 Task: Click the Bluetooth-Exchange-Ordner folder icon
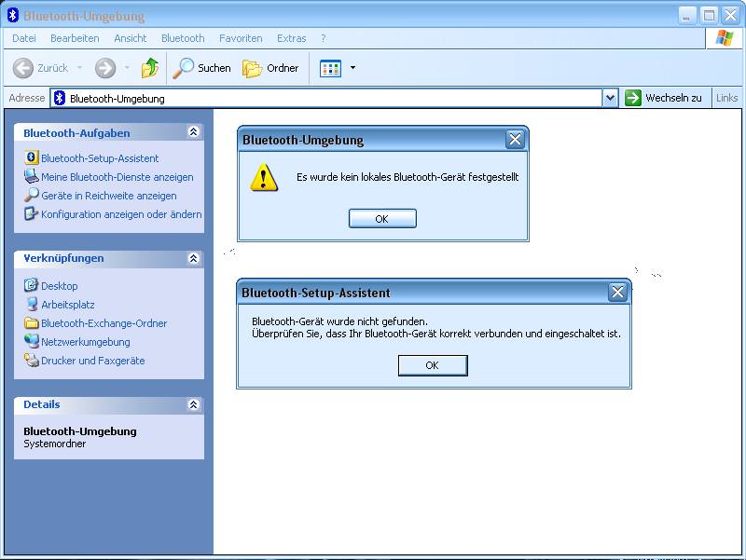[x=32, y=322]
